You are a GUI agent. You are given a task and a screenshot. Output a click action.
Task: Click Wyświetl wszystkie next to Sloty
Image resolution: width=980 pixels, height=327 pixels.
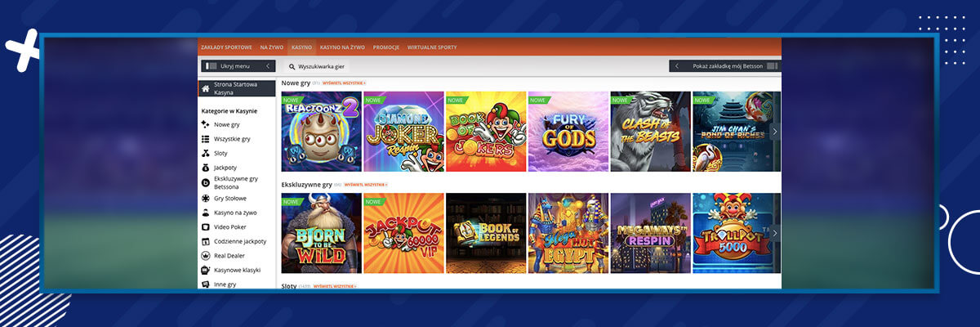[335, 287]
